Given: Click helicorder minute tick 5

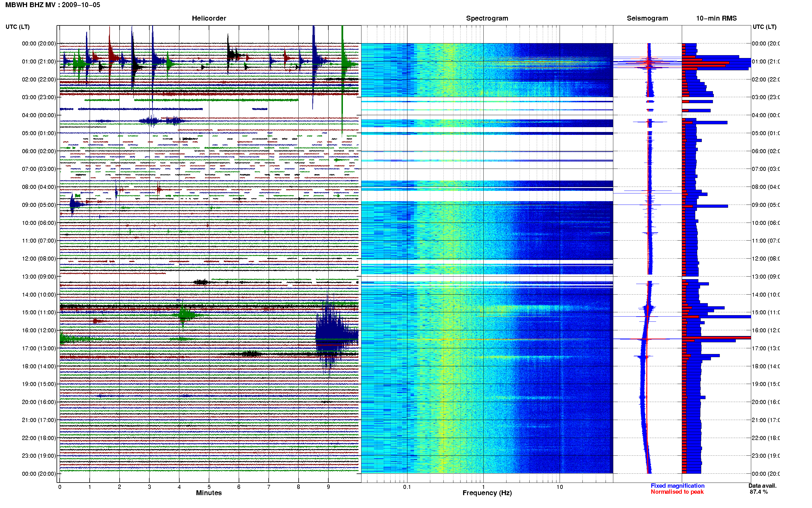Looking at the screenshot, I should point(209,487).
